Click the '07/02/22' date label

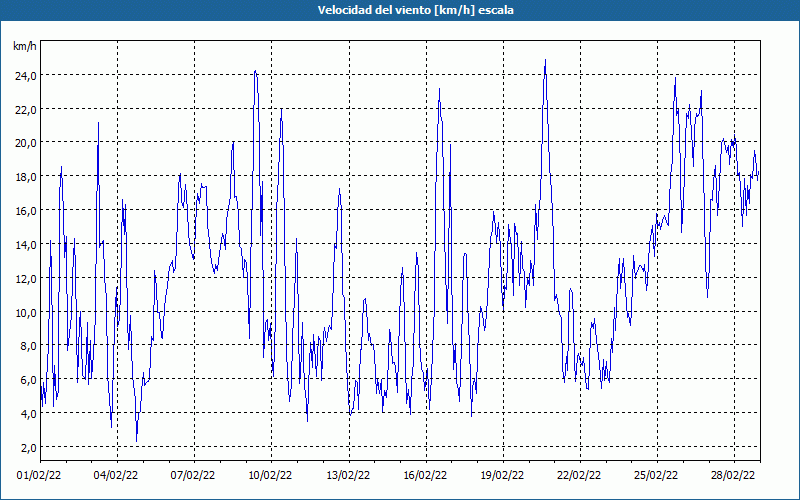click(x=193, y=475)
